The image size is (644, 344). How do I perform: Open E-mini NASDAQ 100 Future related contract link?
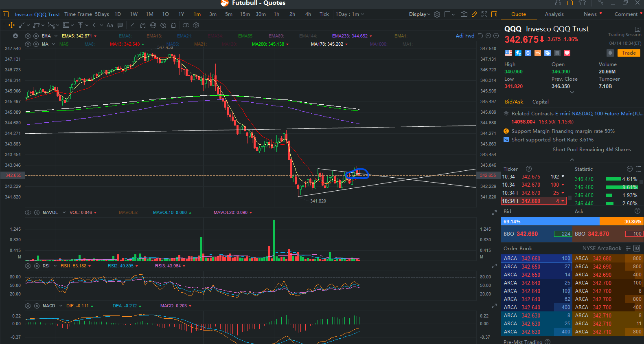tap(599, 114)
